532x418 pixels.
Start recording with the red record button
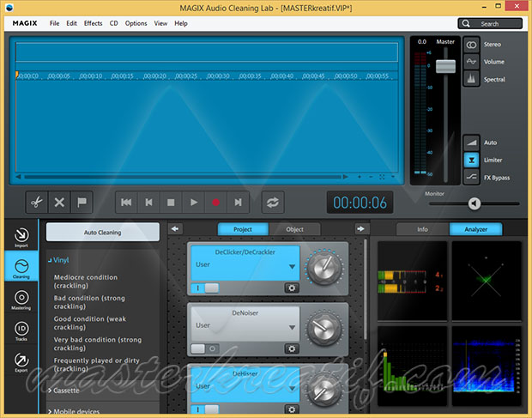point(215,203)
